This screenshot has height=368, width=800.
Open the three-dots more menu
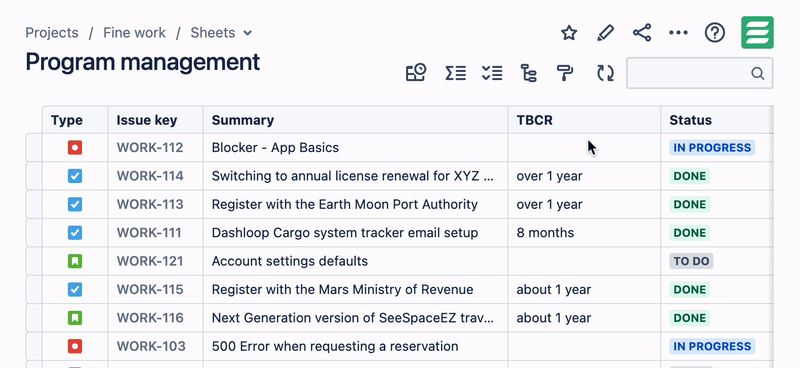(x=678, y=33)
